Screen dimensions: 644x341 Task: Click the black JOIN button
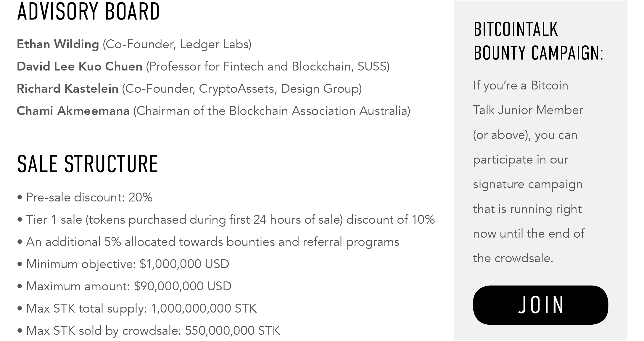pos(540,305)
